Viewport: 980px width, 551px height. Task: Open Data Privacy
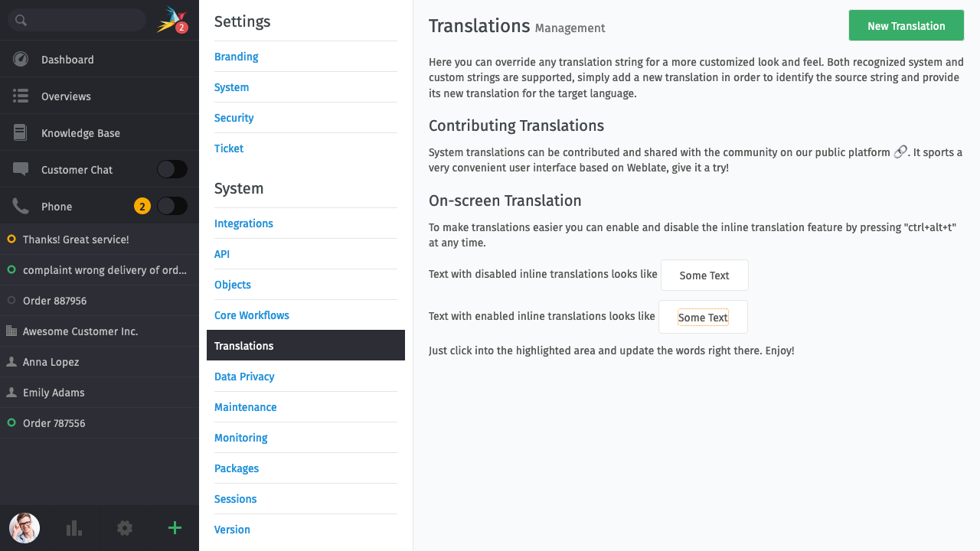point(244,377)
